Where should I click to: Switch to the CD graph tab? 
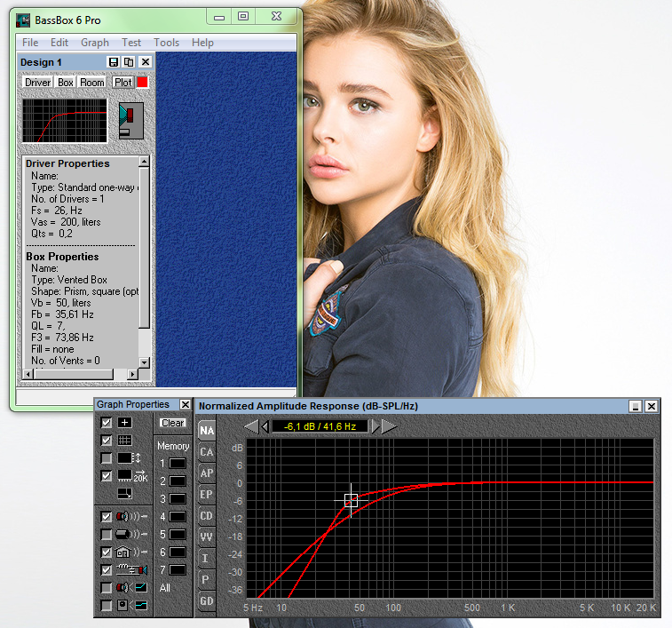click(207, 515)
